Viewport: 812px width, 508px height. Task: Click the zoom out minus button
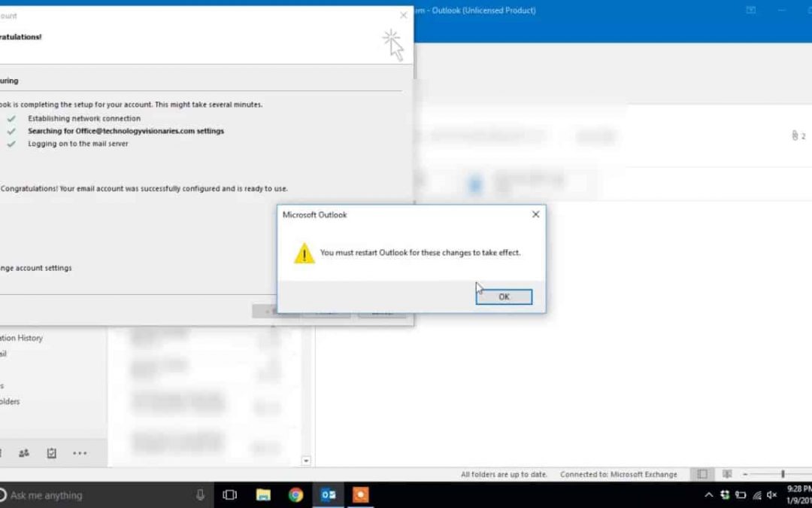tap(745, 474)
